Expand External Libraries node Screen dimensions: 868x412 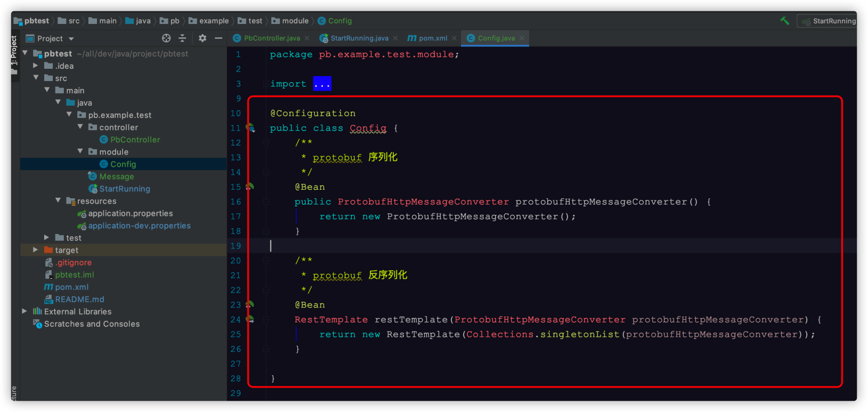tap(25, 311)
